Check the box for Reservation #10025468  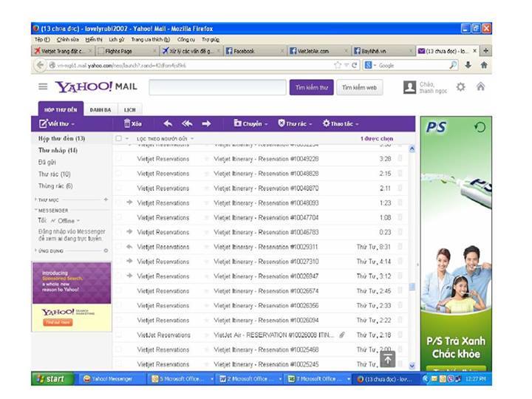pos(119,349)
